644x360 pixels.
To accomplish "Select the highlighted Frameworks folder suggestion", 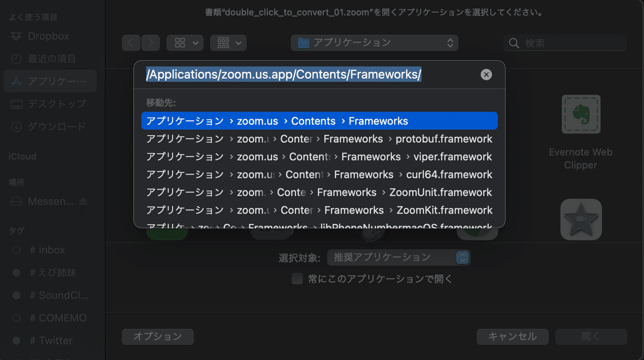I will tap(319, 121).
